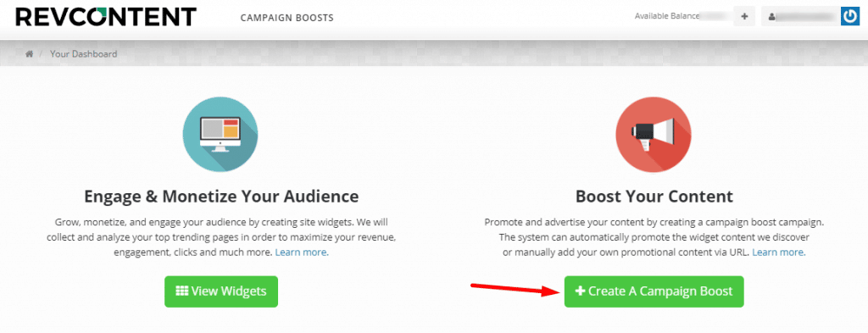Click the View Widgets button
Screen dimensions: 868x333
(x=221, y=291)
